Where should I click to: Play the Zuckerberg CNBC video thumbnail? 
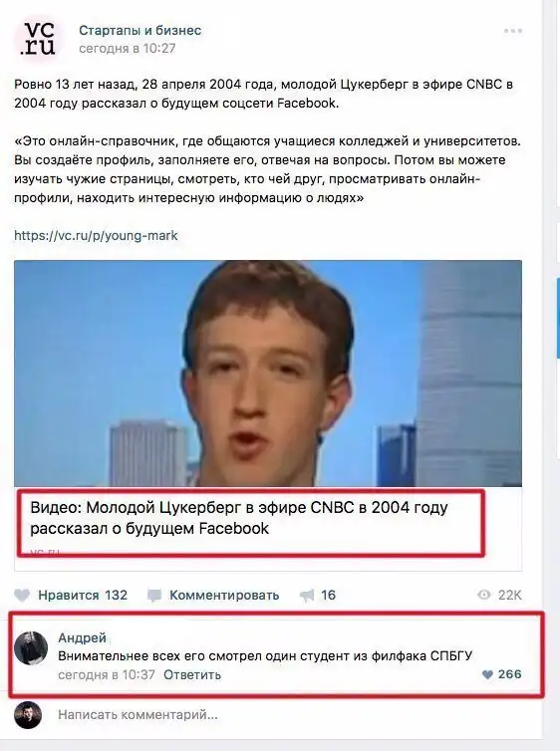pos(268,374)
